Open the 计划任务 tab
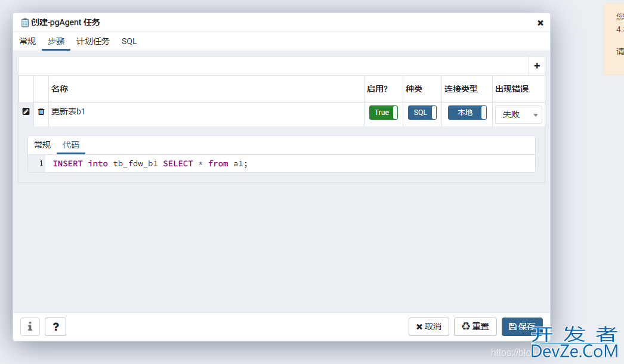624x364 pixels. point(92,41)
